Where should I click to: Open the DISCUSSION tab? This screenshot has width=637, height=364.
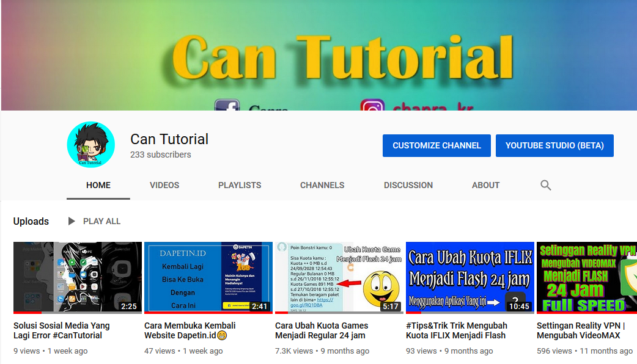coord(408,185)
